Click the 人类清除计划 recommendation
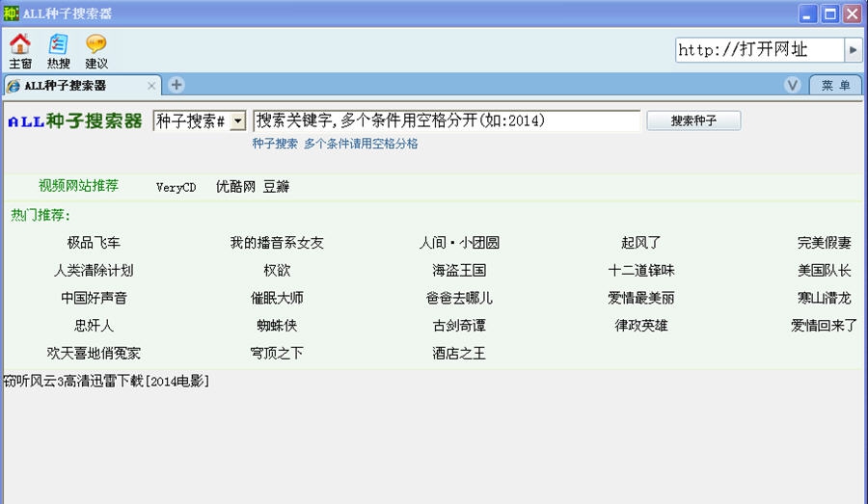 (x=94, y=270)
